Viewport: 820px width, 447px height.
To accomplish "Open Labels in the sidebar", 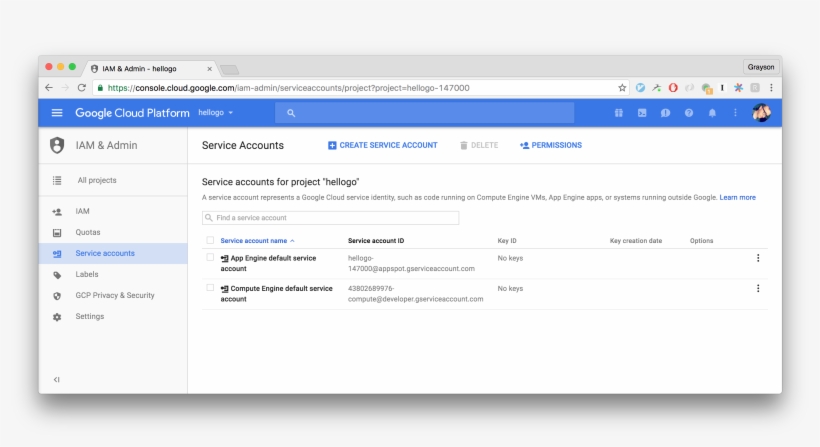I will click(87, 274).
